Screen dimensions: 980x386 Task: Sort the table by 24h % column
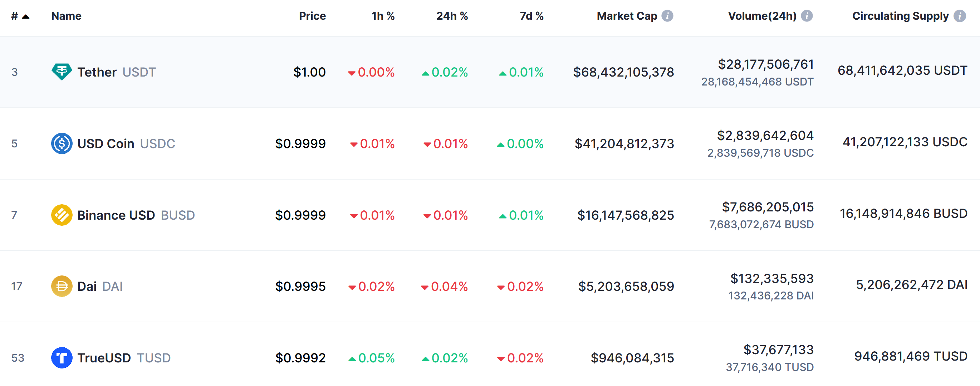452,16
